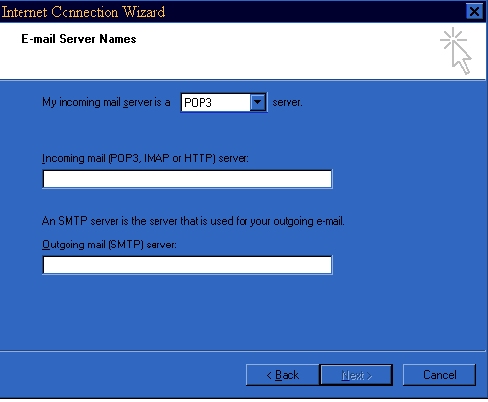Image resolution: width=488 pixels, height=402 pixels.
Task: Cancel the e-mail setup wizard
Action: tap(439, 375)
